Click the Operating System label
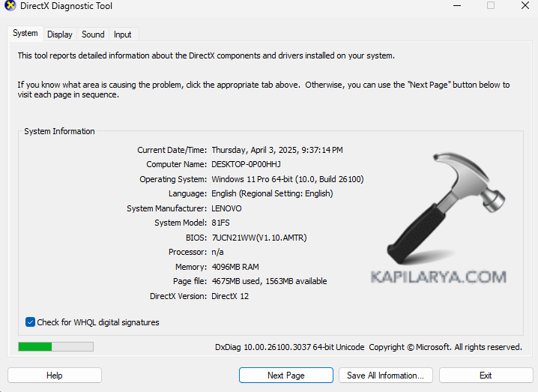Viewport: 538px width, 392px height. coord(173,179)
